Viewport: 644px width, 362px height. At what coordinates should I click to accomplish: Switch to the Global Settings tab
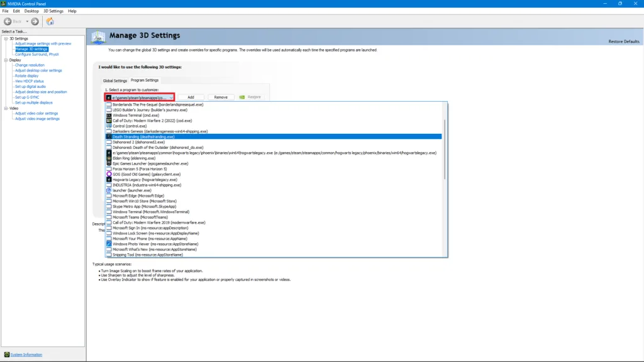click(115, 80)
